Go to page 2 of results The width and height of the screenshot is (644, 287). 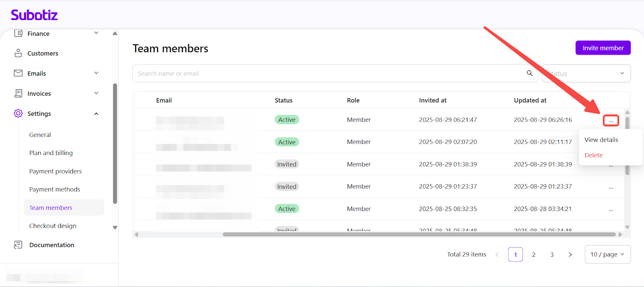(x=534, y=254)
